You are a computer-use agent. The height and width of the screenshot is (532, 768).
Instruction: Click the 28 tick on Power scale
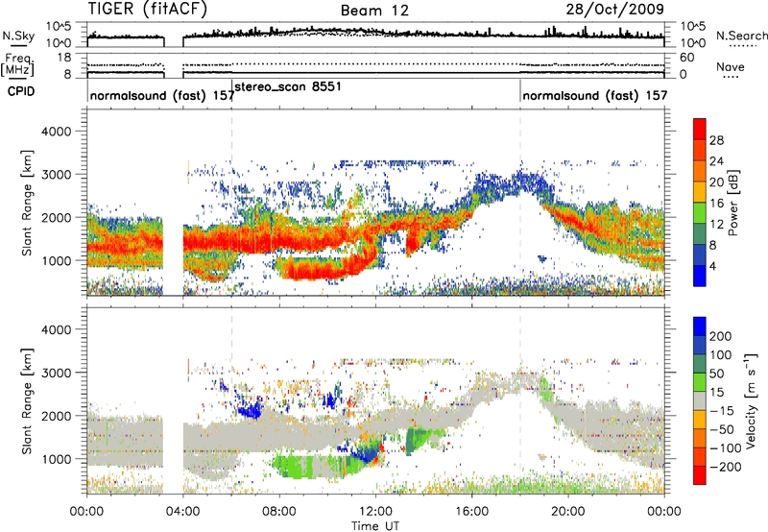(716, 140)
